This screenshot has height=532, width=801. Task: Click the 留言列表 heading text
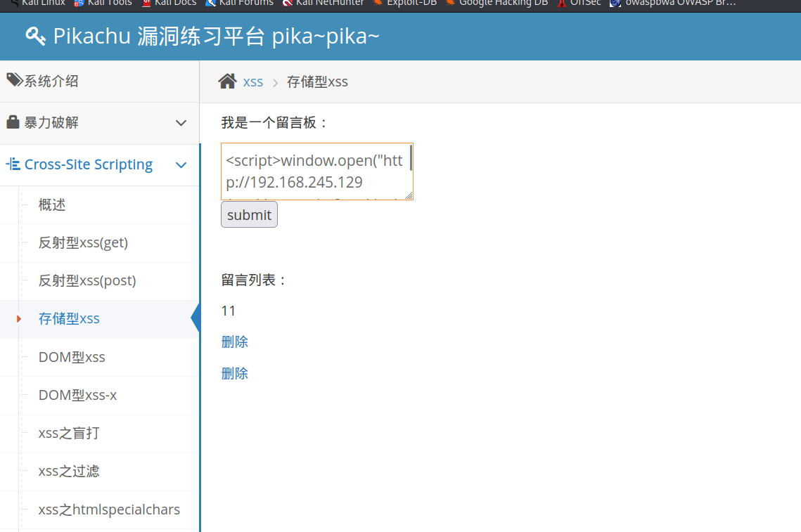(254, 280)
